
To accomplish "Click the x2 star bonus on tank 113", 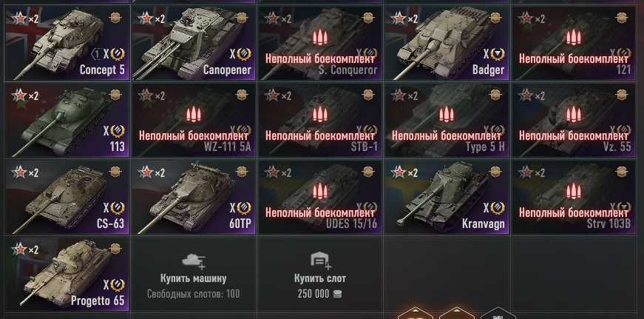I will click(25, 95).
